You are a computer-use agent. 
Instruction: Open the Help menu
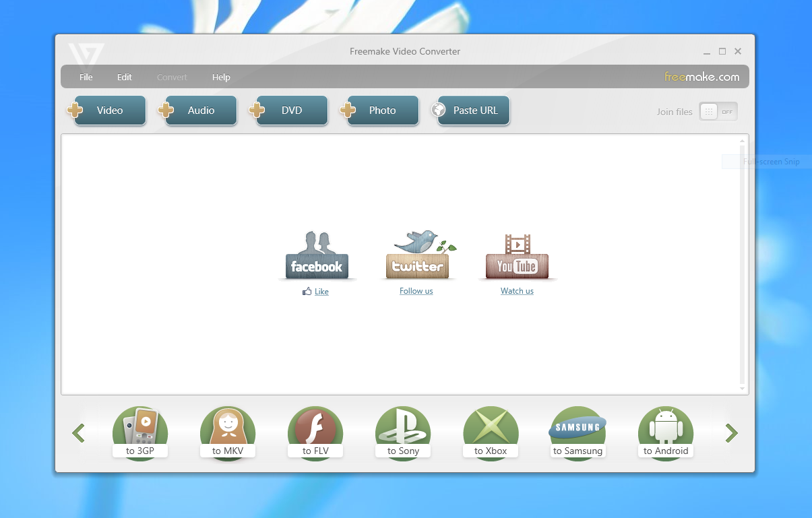221,77
